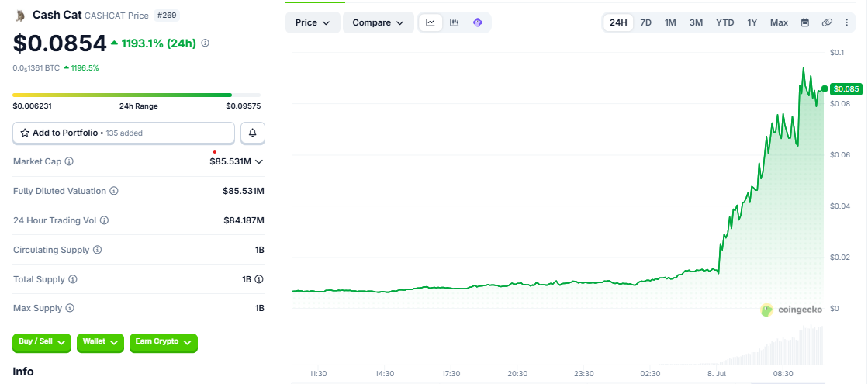Viewport: 868px width, 384px height.
Task: Click the 1193.1% (24h) change text
Action: [157, 43]
